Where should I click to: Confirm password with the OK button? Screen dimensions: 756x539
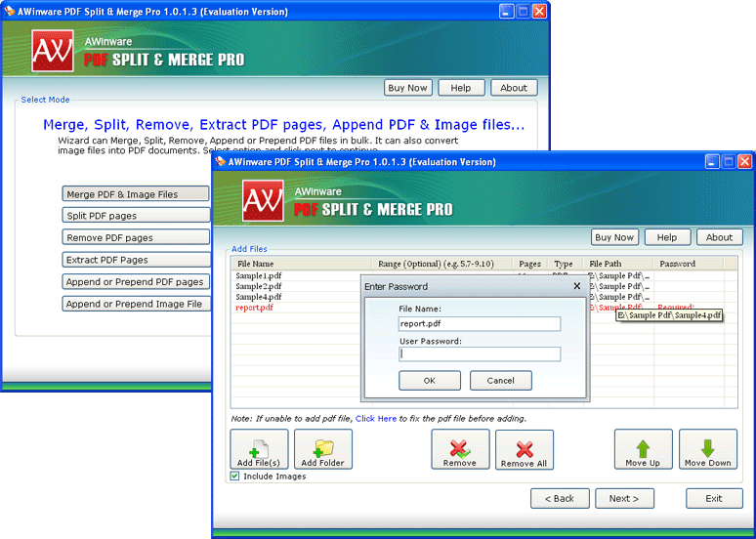429,381
